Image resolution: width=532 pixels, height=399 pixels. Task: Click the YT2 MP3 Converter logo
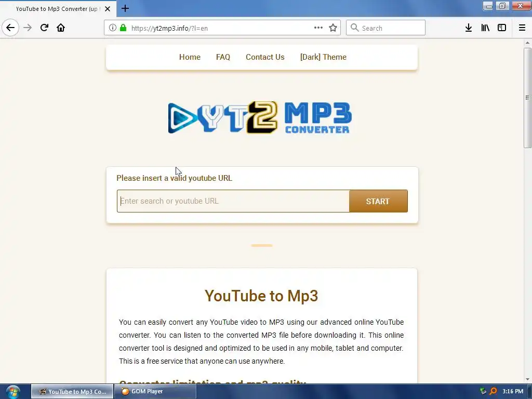260,117
